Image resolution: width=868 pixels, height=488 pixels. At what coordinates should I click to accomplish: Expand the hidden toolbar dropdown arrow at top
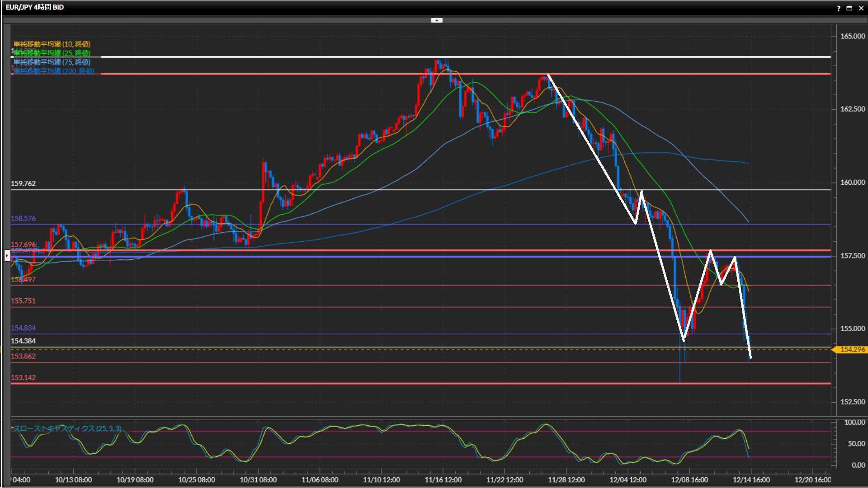coord(437,20)
